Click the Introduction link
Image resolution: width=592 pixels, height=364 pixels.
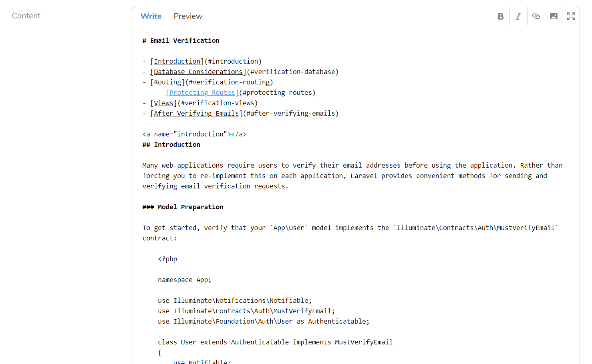pyautogui.click(x=176, y=61)
